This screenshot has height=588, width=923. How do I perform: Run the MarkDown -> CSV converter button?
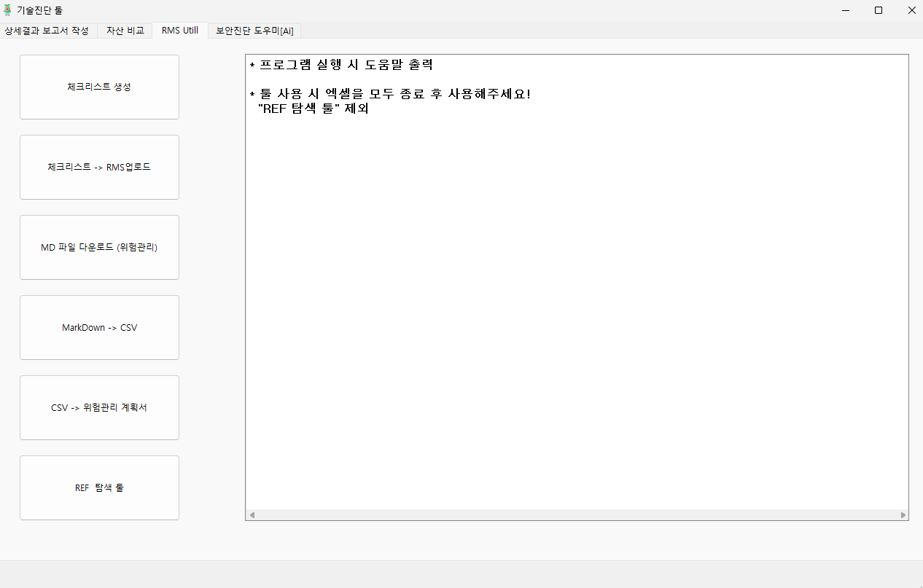[99, 327]
